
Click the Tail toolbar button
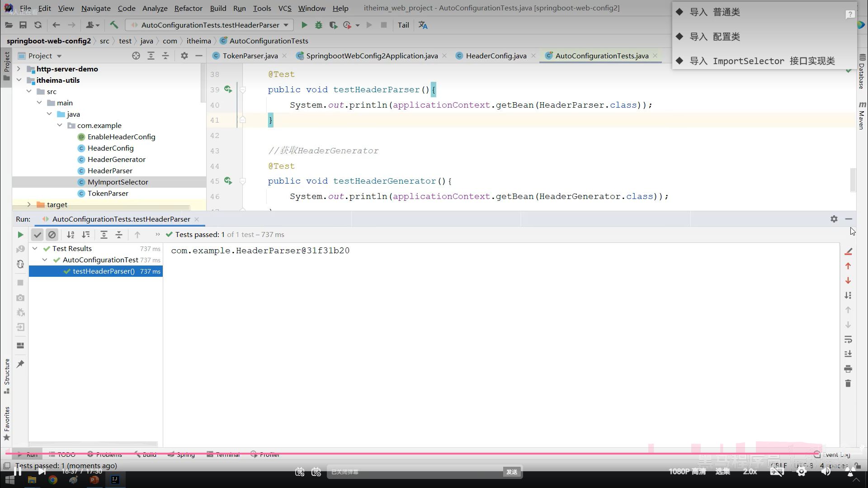(403, 25)
